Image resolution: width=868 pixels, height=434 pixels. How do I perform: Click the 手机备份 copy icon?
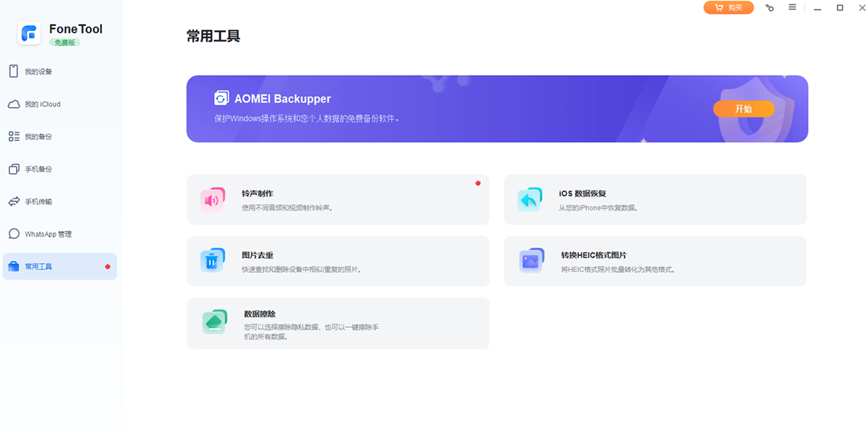click(x=14, y=169)
